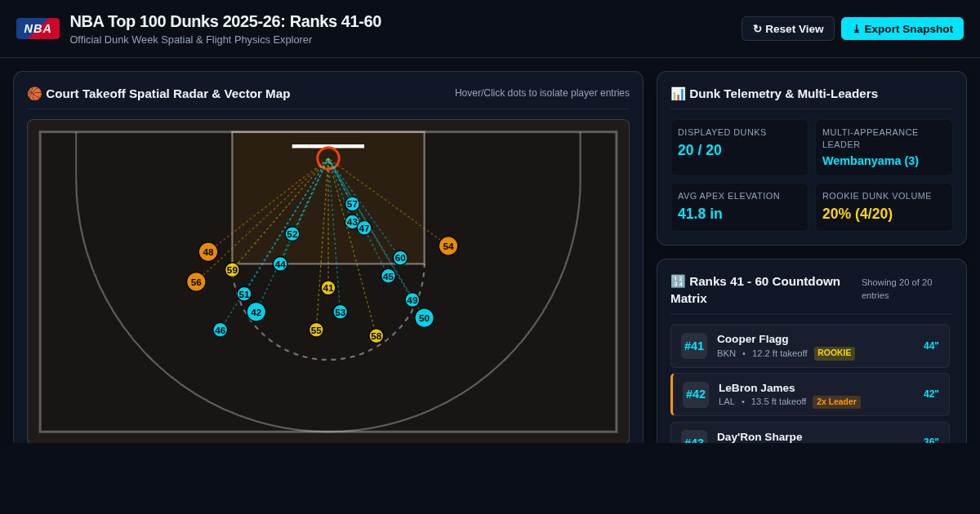Click the Court Takeoff Spatial Radar heading
This screenshot has width=980, height=514.
point(158,94)
